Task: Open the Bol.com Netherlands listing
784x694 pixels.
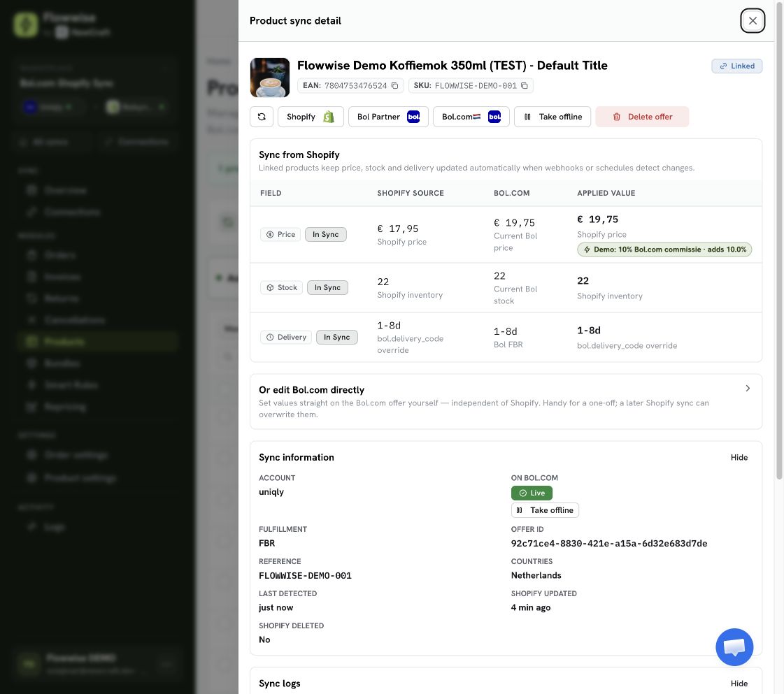Action: [x=471, y=117]
